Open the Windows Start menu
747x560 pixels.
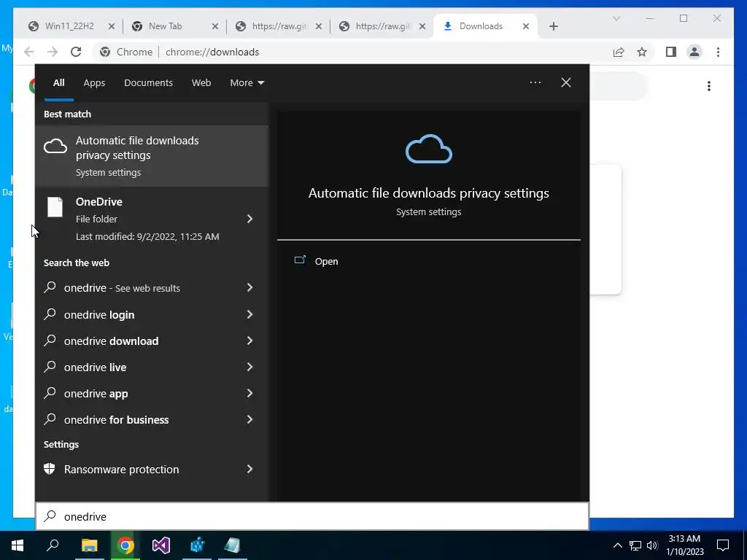coord(18,545)
